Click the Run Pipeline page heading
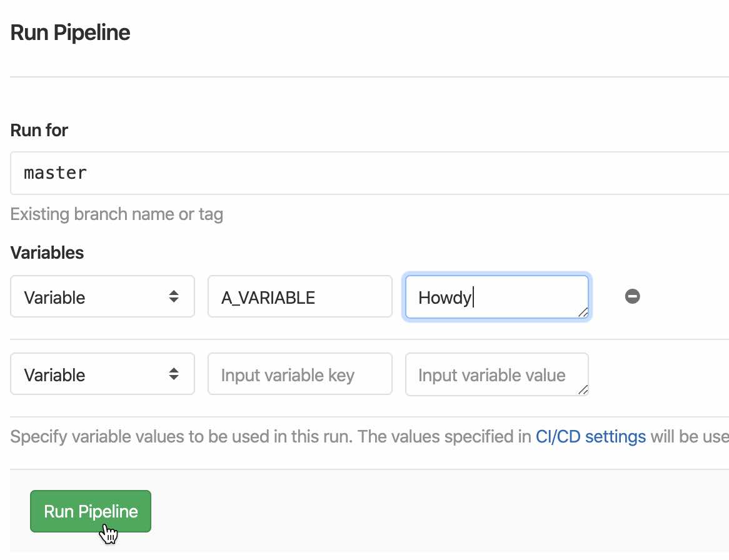Screen dimensions: 729x560 click(x=71, y=32)
